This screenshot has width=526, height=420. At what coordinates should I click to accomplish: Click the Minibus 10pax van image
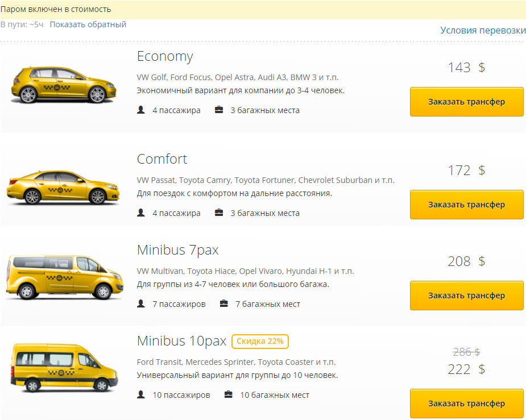click(64, 367)
